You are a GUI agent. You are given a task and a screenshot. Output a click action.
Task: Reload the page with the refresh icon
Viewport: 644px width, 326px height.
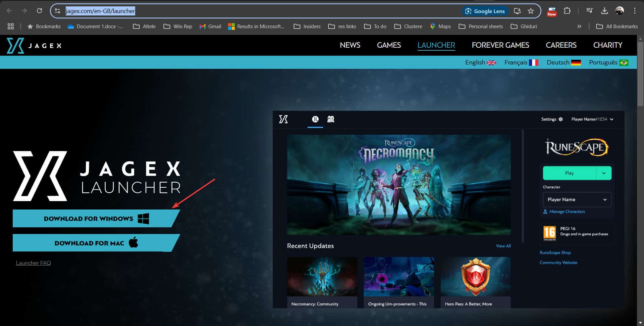pyautogui.click(x=39, y=11)
